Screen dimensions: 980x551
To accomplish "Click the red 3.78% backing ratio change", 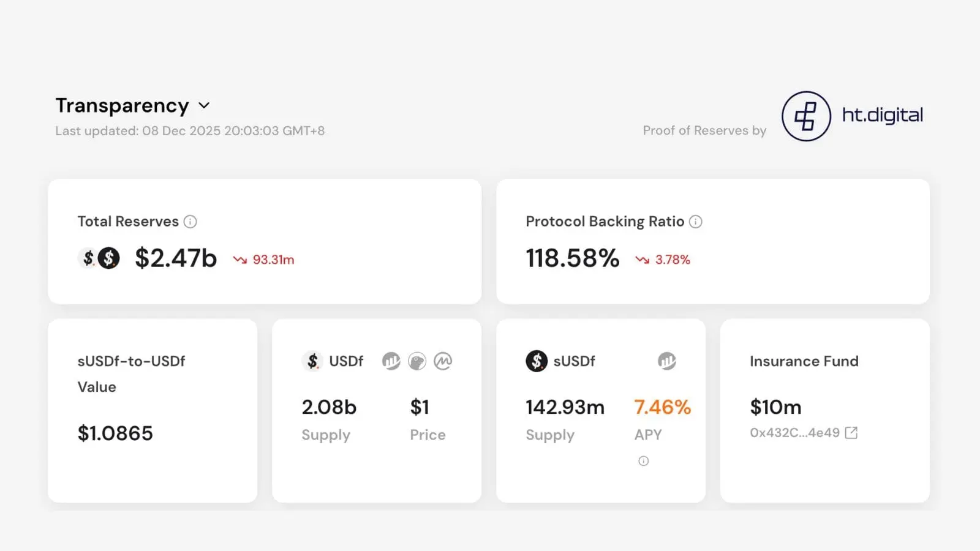I will (x=663, y=260).
